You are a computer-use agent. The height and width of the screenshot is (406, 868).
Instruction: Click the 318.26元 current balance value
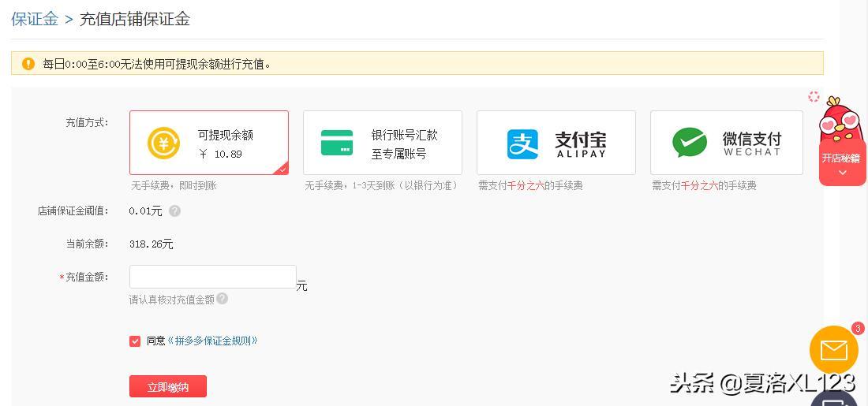point(152,244)
